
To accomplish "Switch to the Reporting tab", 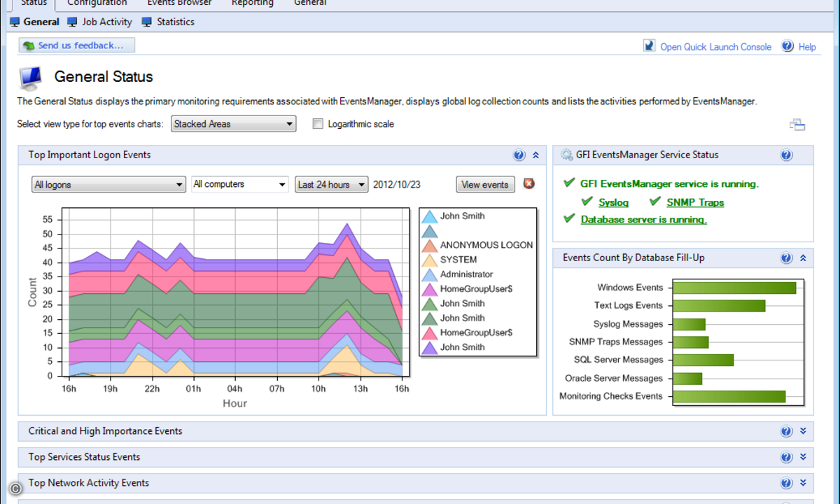I will 253,3.
